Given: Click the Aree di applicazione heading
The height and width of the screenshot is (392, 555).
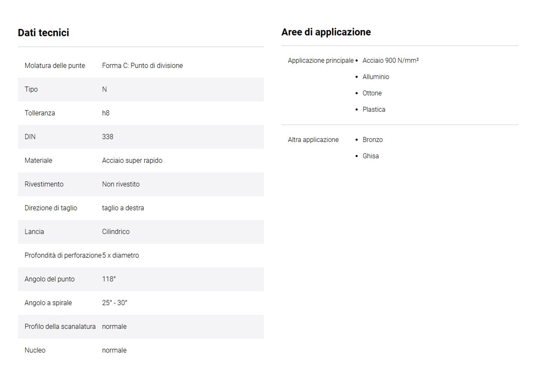Looking at the screenshot, I should pos(326,32).
